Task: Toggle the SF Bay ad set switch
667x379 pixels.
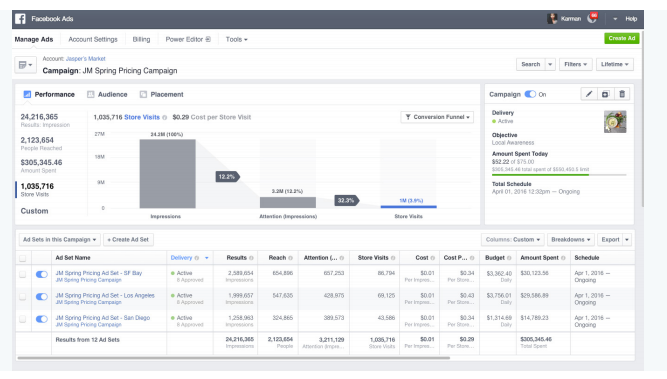Action: [42, 274]
